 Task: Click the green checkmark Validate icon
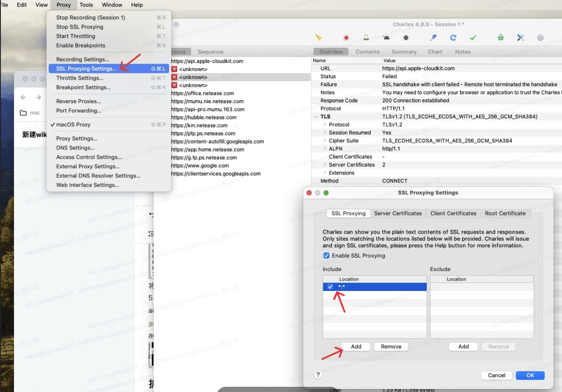473,38
